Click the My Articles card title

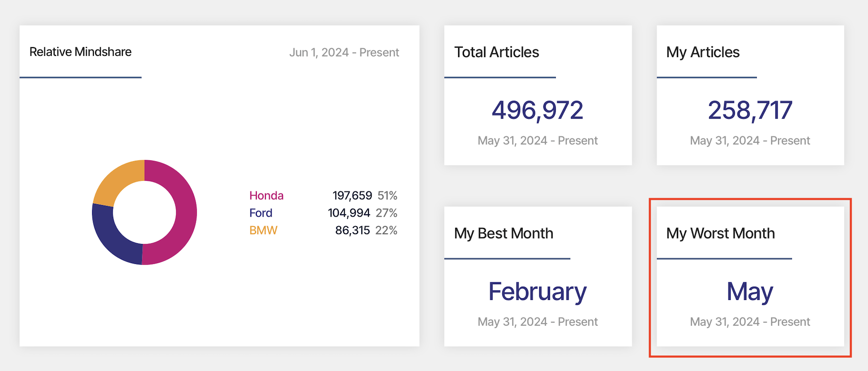coord(703,53)
